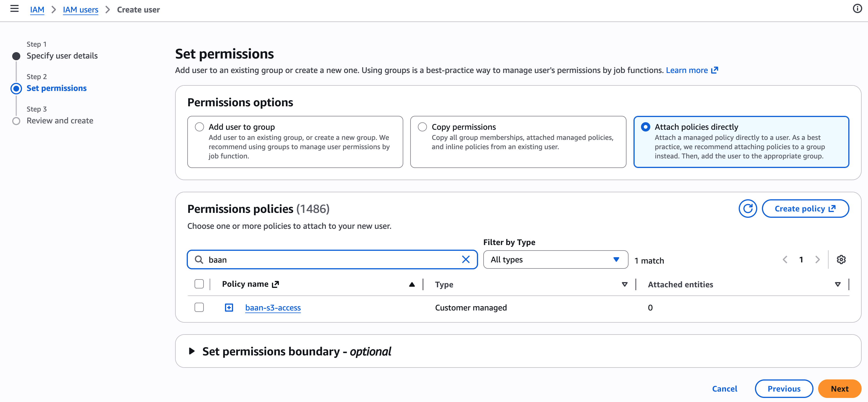The height and width of the screenshot is (402, 868).
Task: Open the Learn more link
Action: click(x=692, y=70)
